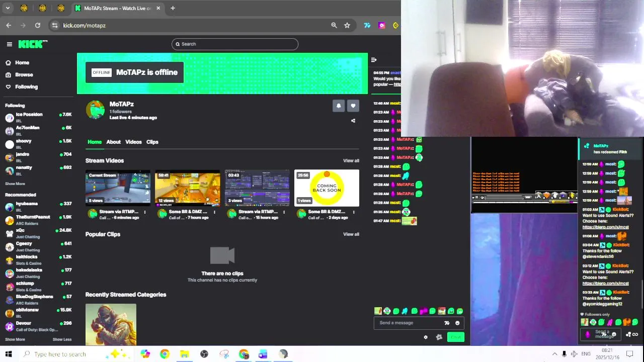Image resolution: width=644 pixels, height=362 pixels.
Task: Switch to the Clips tab
Action: (x=152, y=142)
